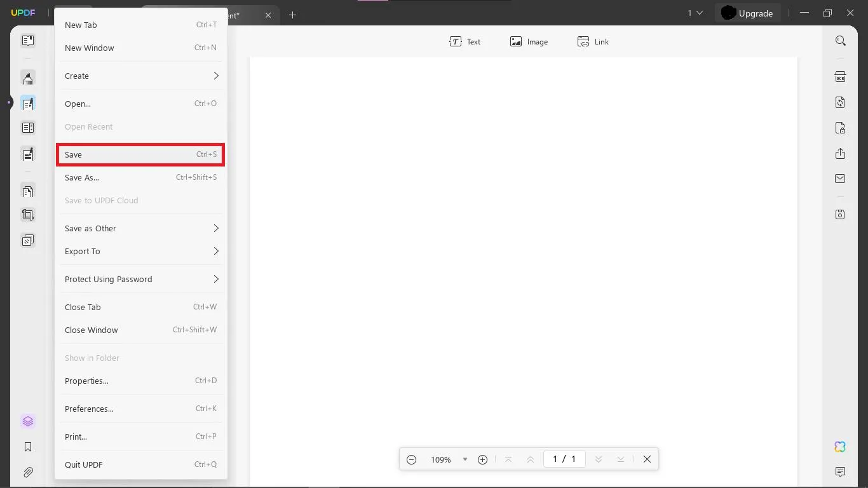Go to first page arrow
This screenshot has width=868, height=488.
[508, 459]
